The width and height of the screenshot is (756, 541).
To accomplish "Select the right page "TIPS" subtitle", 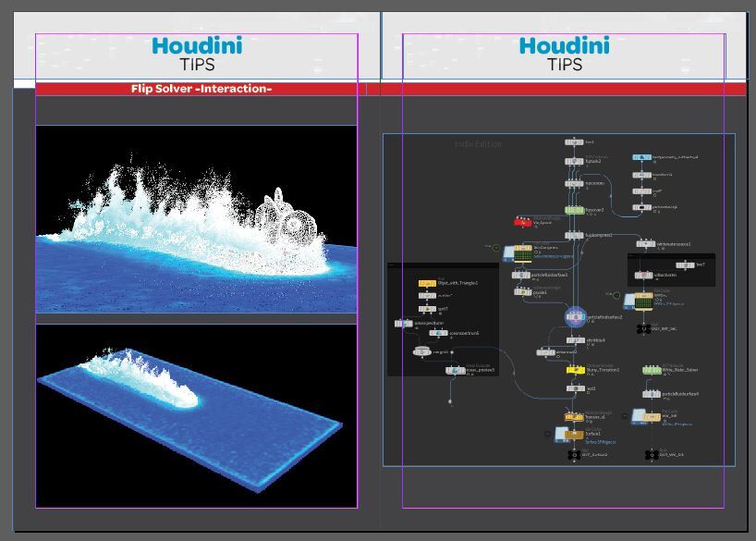I will click(x=565, y=65).
